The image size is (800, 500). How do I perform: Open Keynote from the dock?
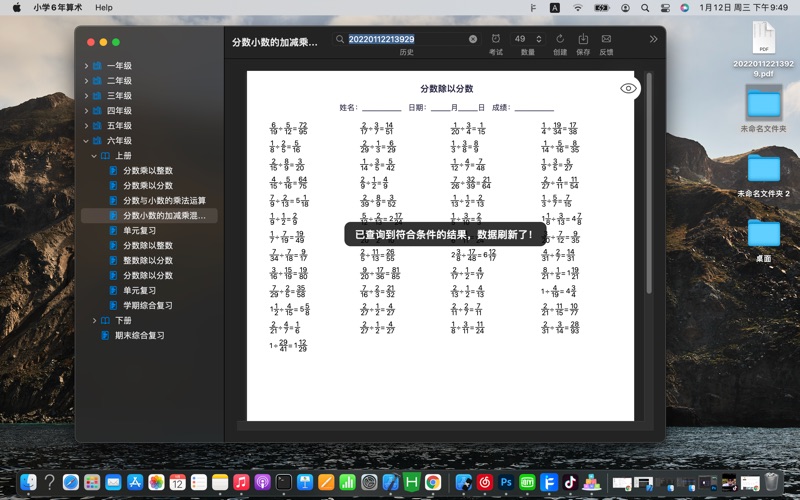[x=305, y=482]
